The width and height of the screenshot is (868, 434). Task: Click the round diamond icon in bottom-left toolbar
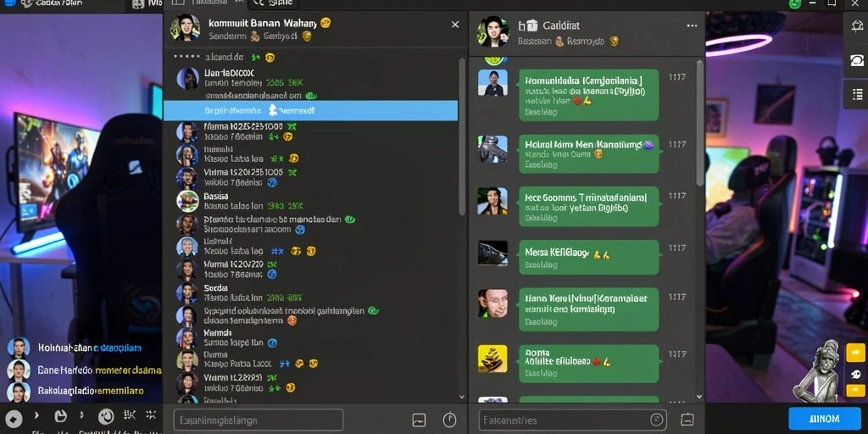pyautogui.click(x=14, y=418)
